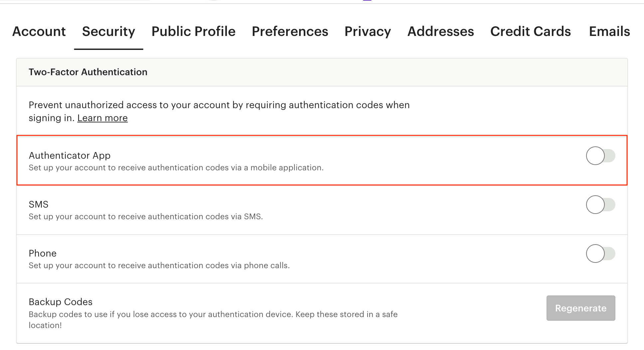The width and height of the screenshot is (644, 350).
Task: Switch to the Account tab
Action: coord(39,32)
